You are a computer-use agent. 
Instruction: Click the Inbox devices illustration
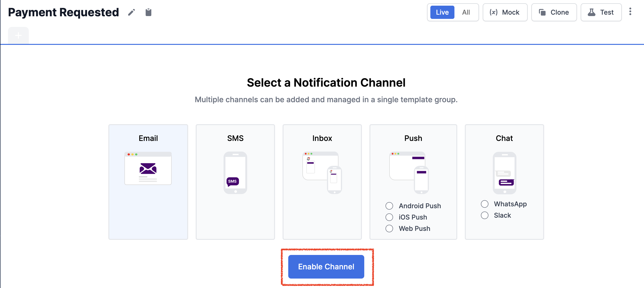[x=322, y=173]
